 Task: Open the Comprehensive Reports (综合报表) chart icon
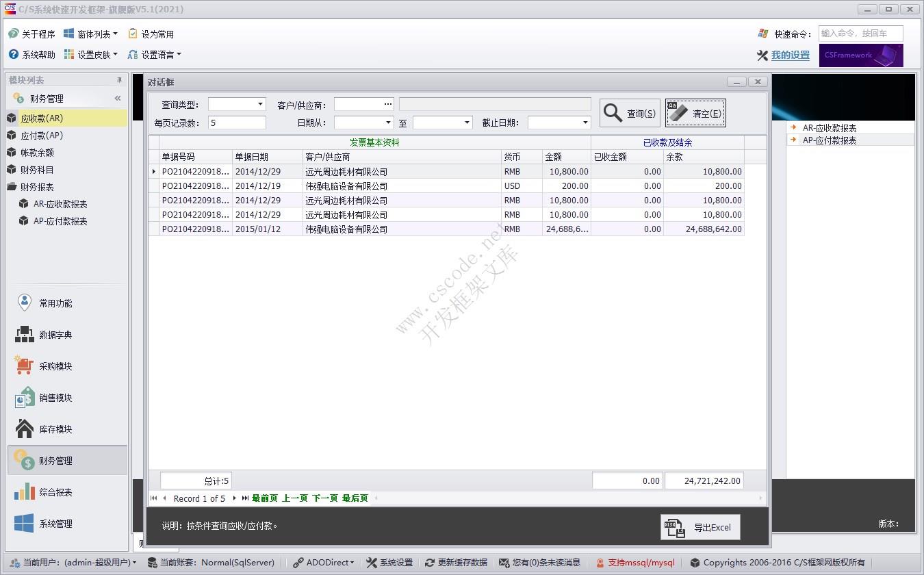pos(25,492)
